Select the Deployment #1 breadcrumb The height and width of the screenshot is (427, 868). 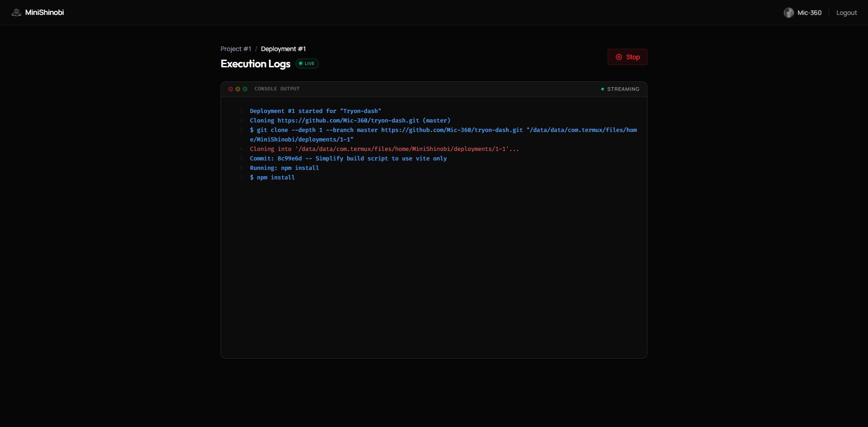pos(283,49)
